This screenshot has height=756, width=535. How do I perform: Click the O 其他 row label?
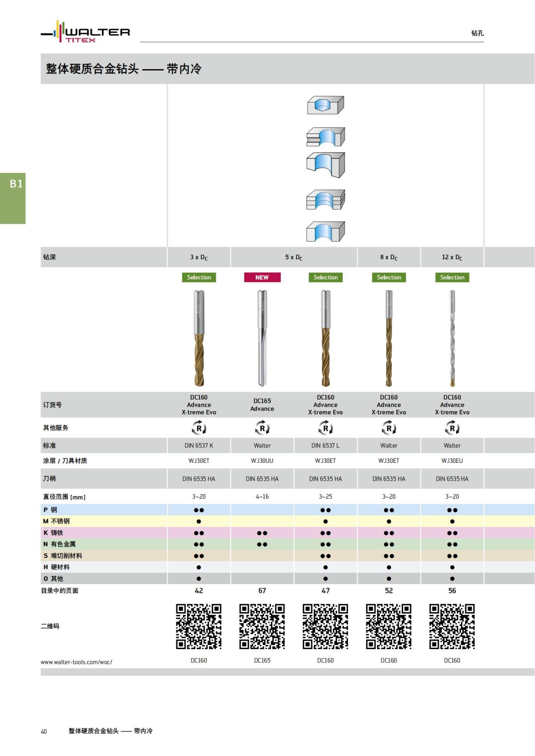point(53,579)
